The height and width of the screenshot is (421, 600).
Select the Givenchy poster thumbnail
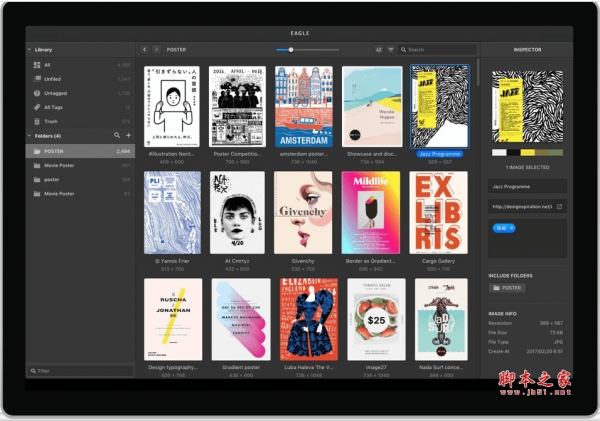click(303, 212)
